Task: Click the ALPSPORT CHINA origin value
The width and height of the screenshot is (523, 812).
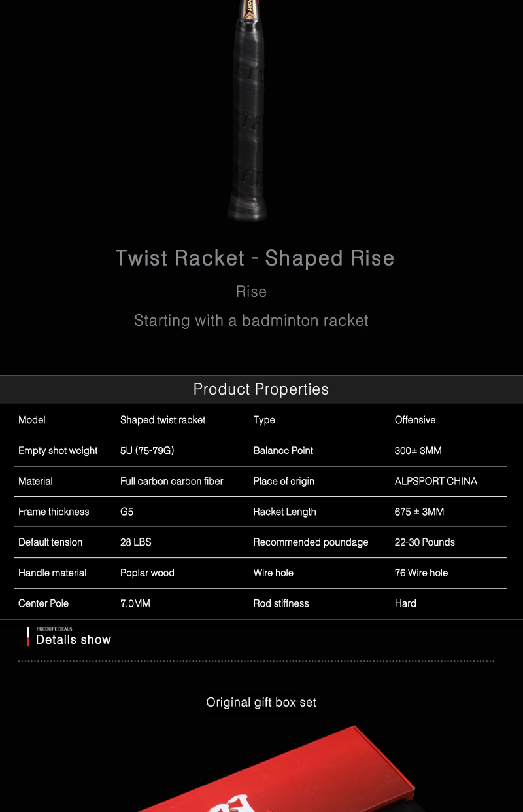Action: [435, 481]
